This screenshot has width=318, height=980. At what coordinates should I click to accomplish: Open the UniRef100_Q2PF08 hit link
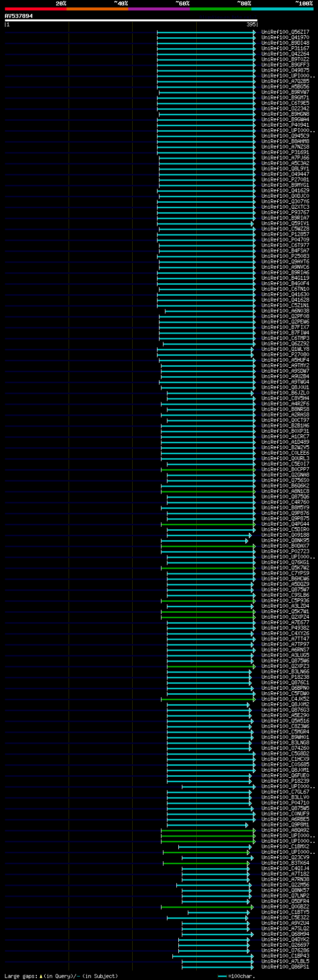(x=285, y=316)
